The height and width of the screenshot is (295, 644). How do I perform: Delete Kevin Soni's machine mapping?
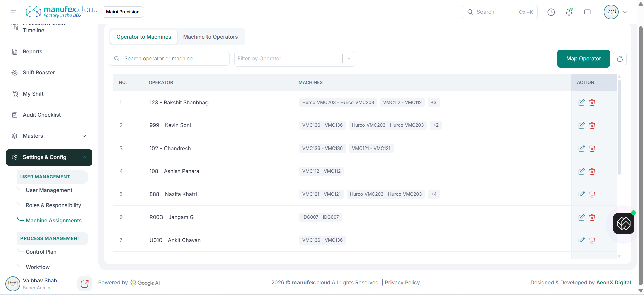tap(592, 125)
